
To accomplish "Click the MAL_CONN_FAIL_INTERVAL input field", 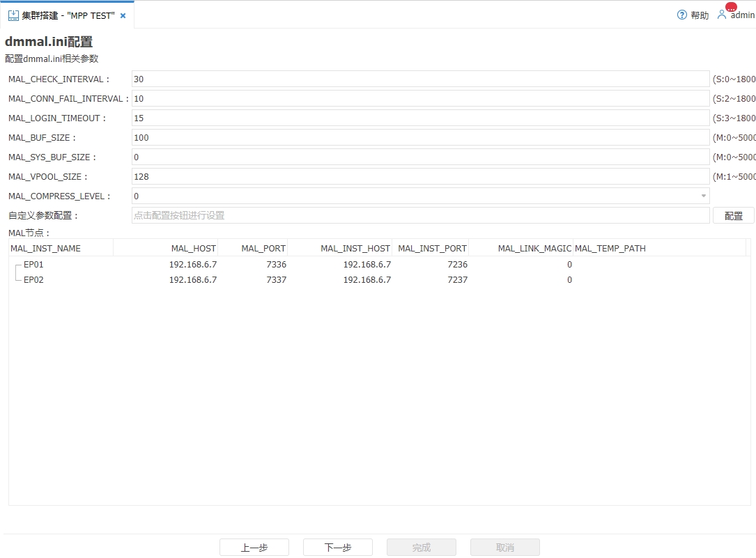I will coord(419,99).
